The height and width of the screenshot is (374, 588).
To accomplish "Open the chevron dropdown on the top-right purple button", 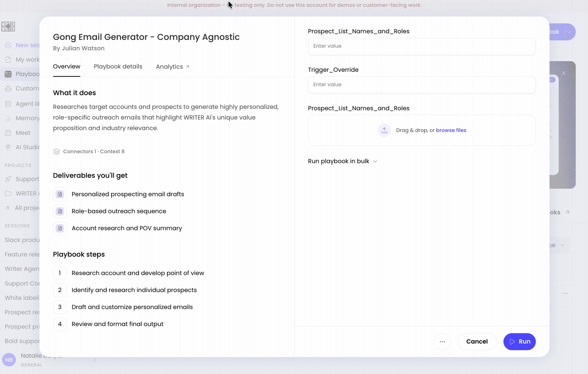I will (569, 32).
